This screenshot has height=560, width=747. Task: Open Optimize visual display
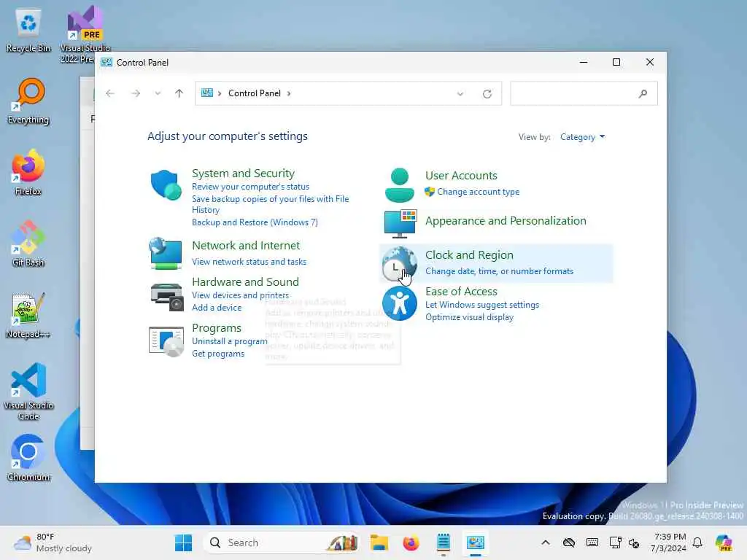click(469, 317)
